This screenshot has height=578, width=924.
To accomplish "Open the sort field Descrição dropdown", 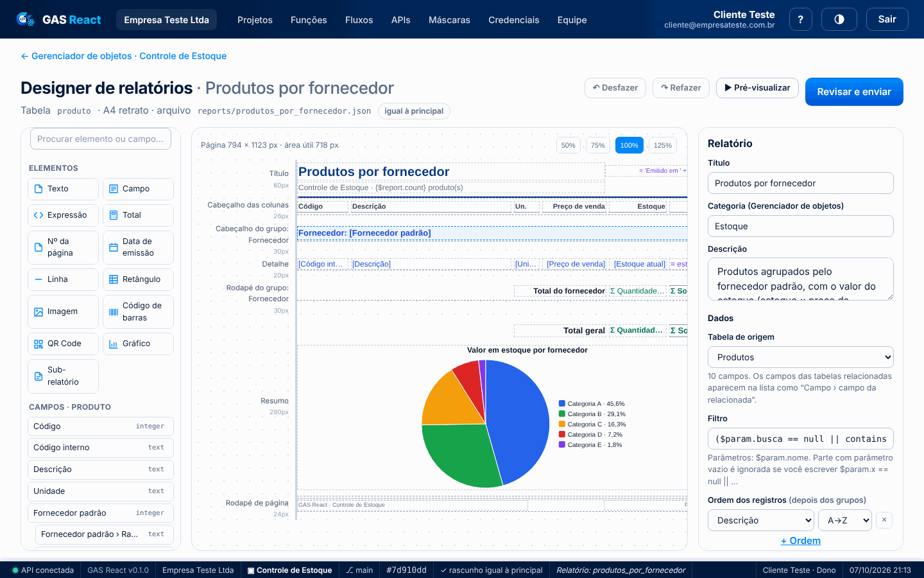I will tap(761, 520).
